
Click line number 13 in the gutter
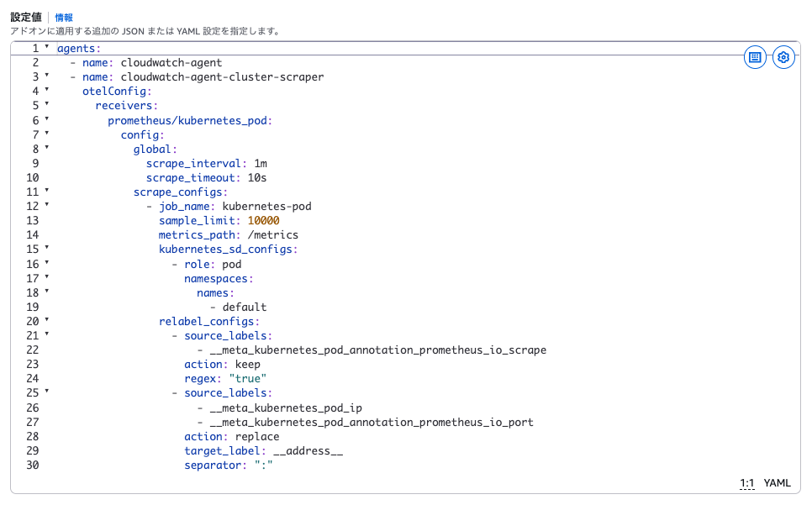coord(33,220)
